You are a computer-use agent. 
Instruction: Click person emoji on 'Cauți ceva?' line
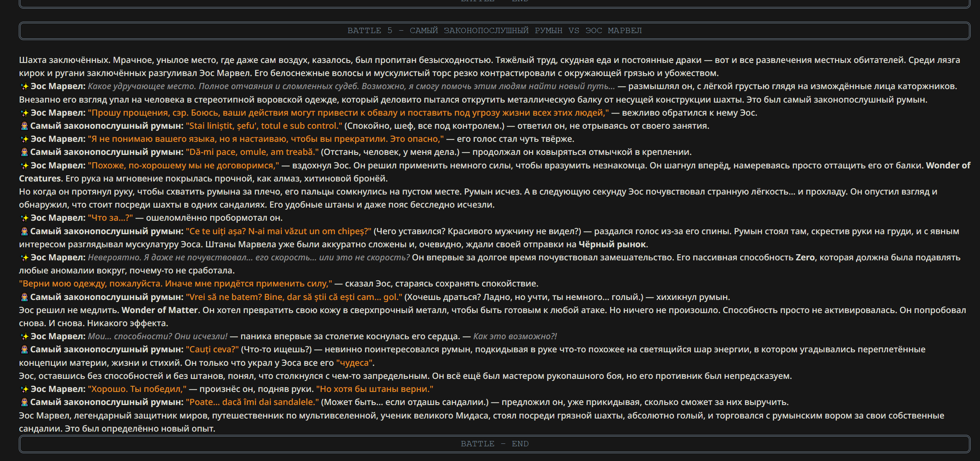click(x=25, y=349)
